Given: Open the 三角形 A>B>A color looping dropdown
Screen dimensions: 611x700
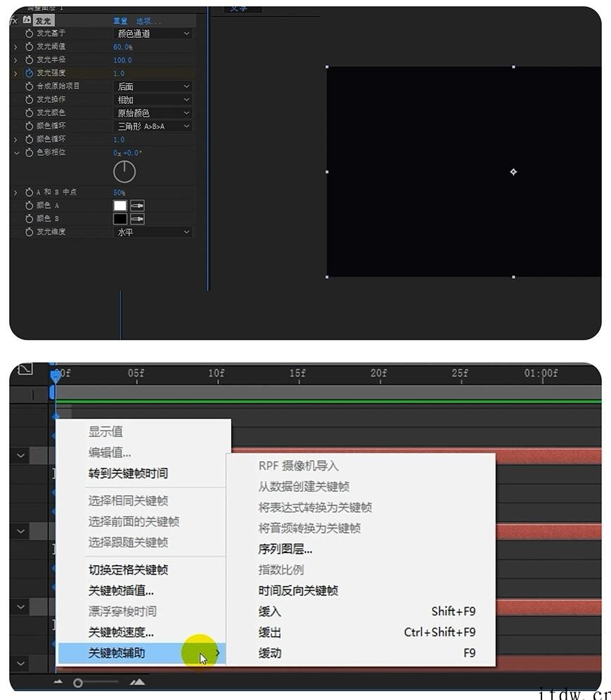Looking at the screenshot, I should coord(153,127).
